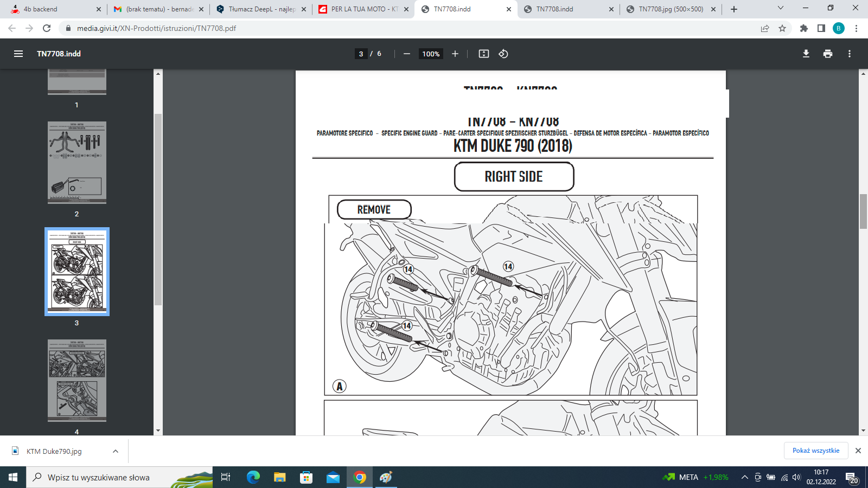The height and width of the screenshot is (488, 868).
Task: Open a new browser tab
Action: [734, 9]
